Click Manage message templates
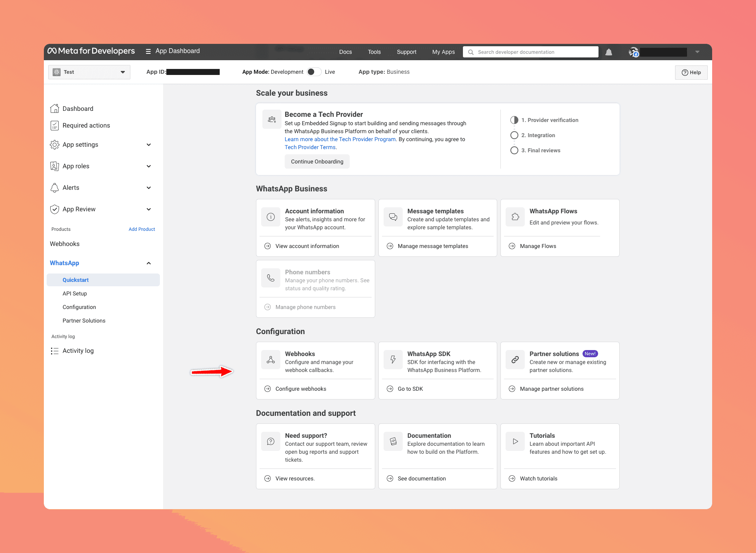This screenshot has width=756, height=553. pos(433,246)
